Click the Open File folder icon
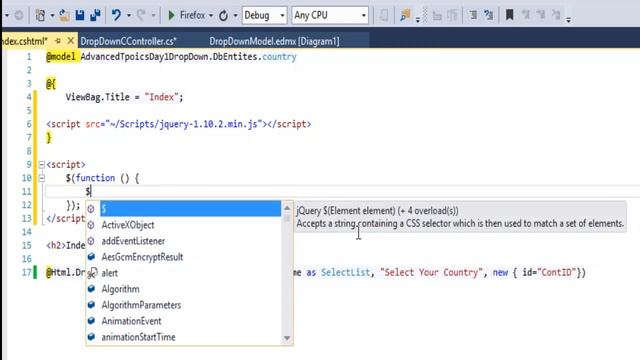 64,16
